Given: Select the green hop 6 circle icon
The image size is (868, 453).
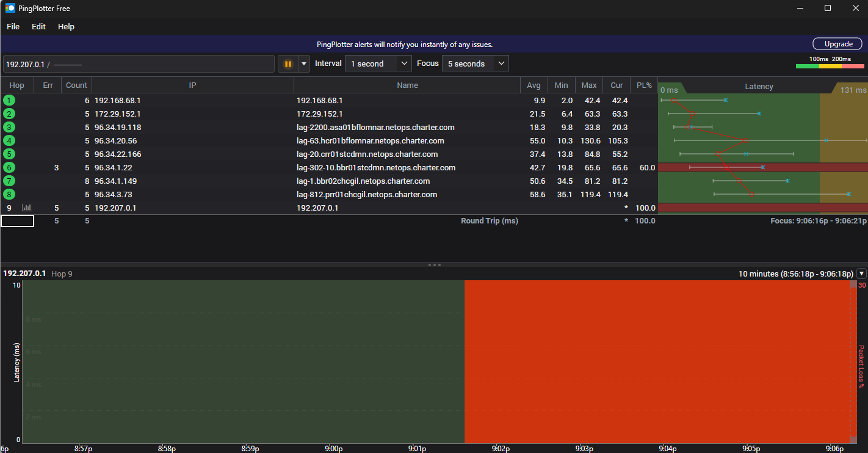Looking at the screenshot, I should coord(9,167).
